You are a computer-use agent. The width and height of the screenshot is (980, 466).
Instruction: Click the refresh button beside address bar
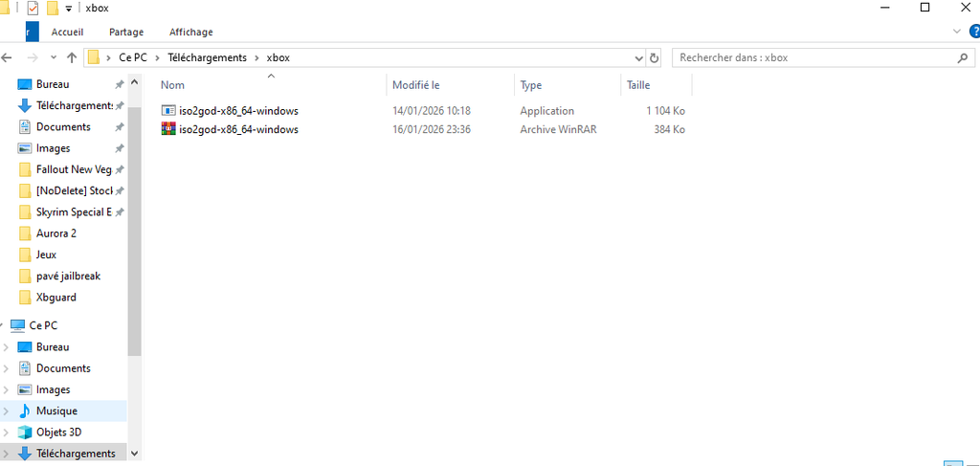[x=654, y=57]
